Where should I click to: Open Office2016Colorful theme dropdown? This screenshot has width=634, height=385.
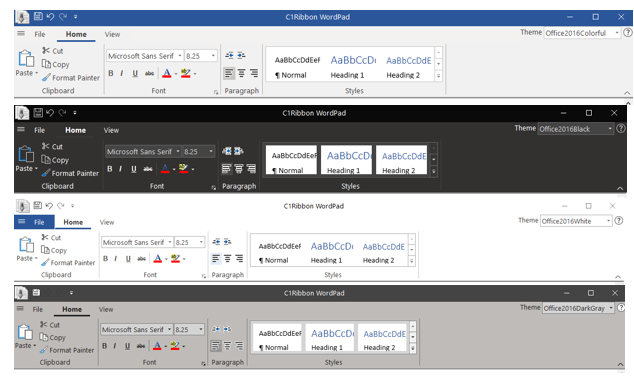coord(617,33)
